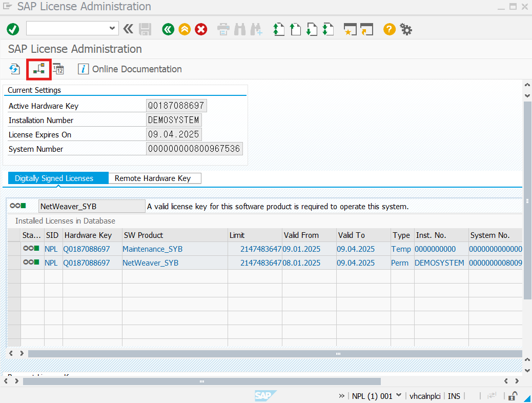This screenshot has height=403, width=532.
Task: Click the Generate Shortcut icon
Action: [x=367, y=29]
